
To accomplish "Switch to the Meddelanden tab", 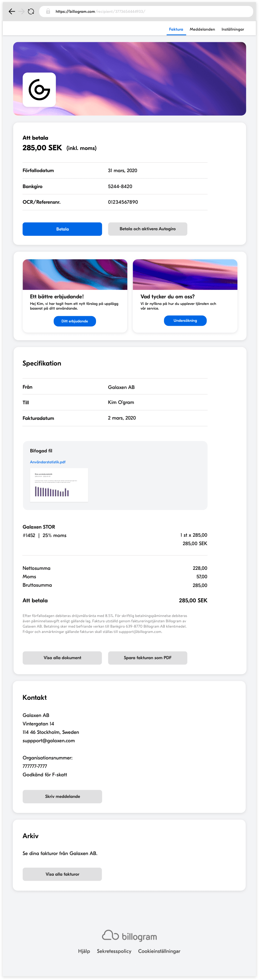I will point(202,29).
